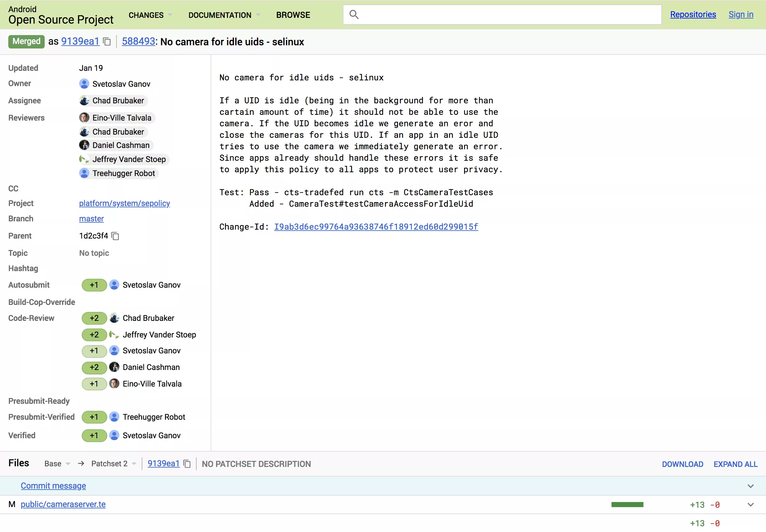Click Svetoslav Ganov's Owner avatar
The height and width of the screenshot is (532, 766).
[84, 84]
